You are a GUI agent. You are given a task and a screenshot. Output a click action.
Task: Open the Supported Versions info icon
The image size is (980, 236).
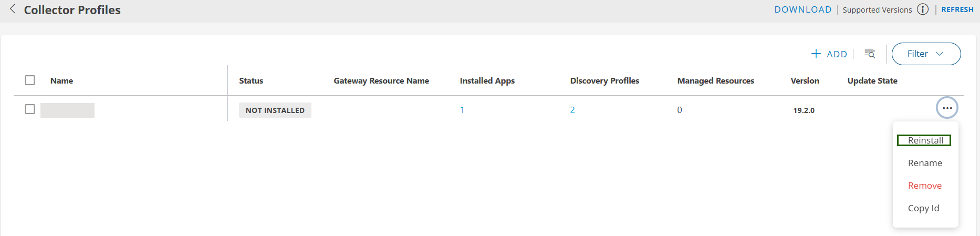(923, 9)
